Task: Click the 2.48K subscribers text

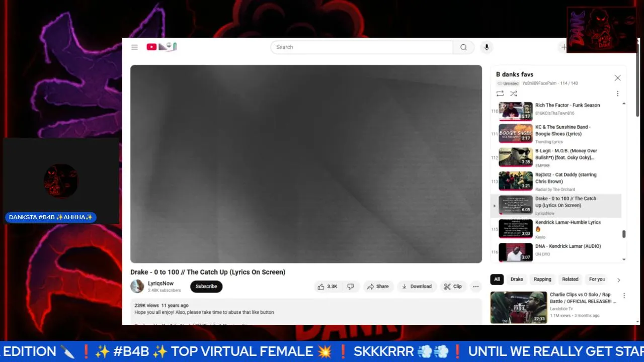Action: tap(164, 291)
